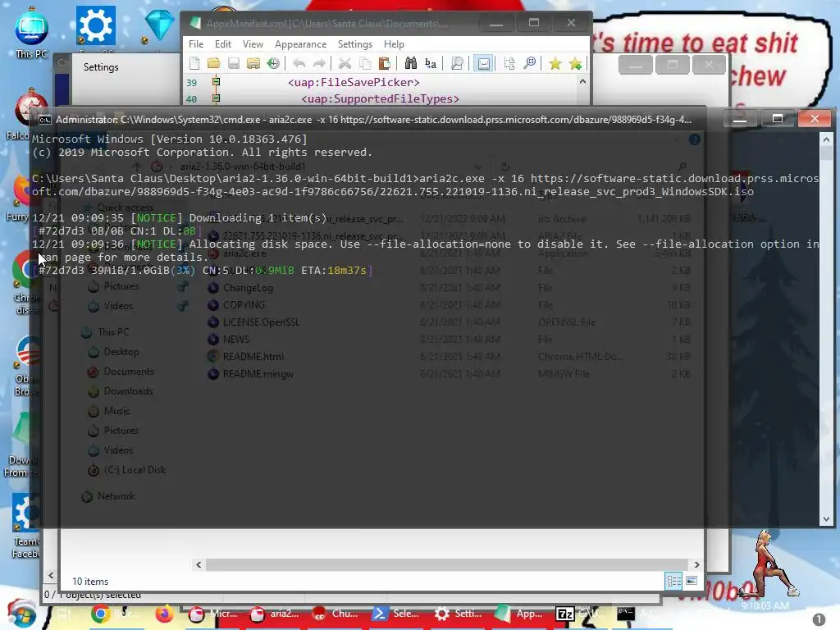The width and height of the screenshot is (840, 630).
Task: Open Replace using the 'ba' icon
Action: [x=431, y=64]
